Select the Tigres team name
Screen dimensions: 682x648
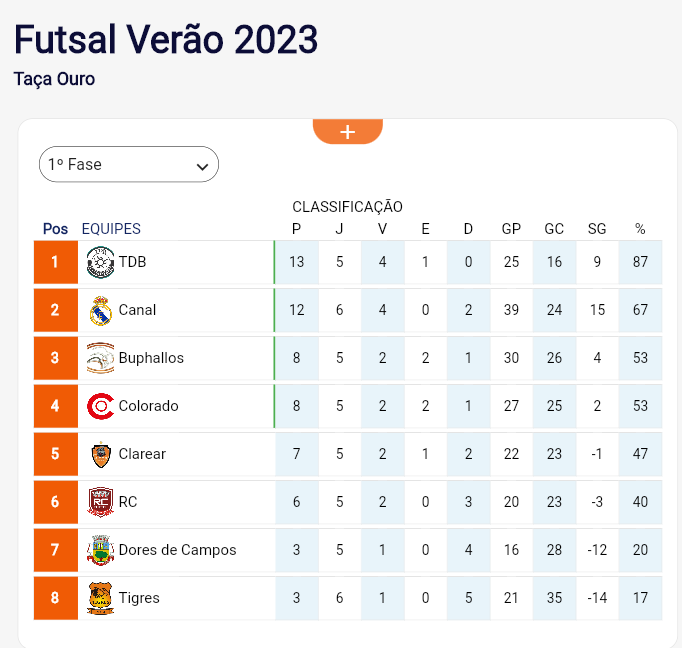coord(139,598)
